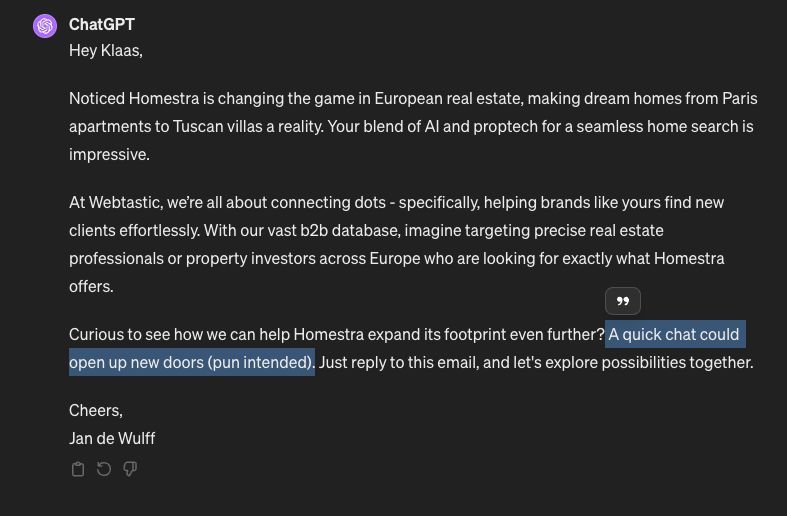The height and width of the screenshot is (516, 787).
Task: Click the word "impressive." ending first paragraph
Action: pos(109,155)
